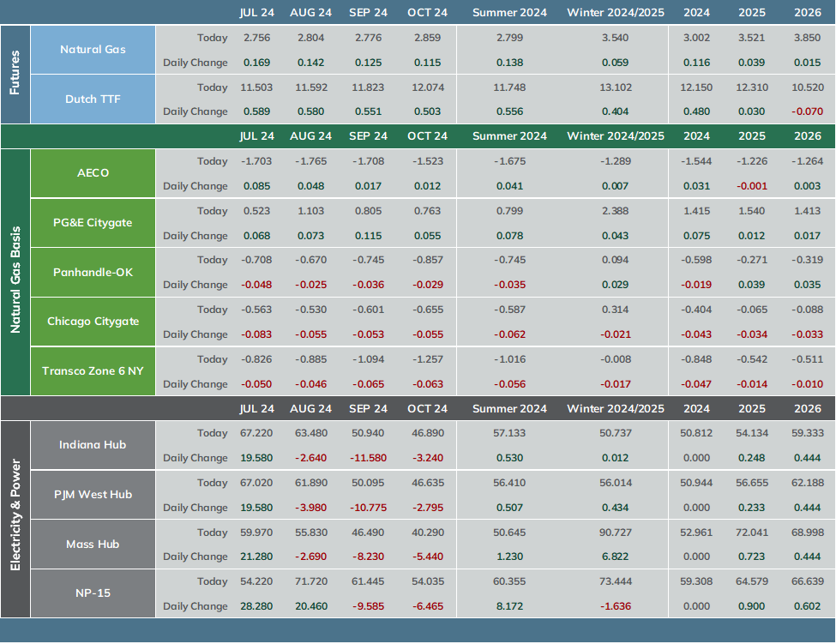This screenshot has width=836, height=644.
Task: Select the AECO basis label cell
Action: [93, 173]
